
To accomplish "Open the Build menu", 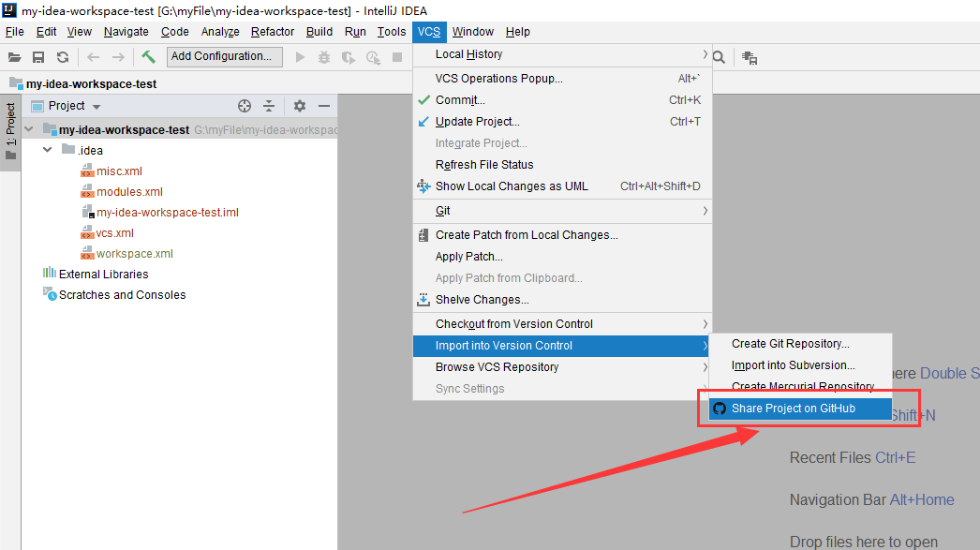I will 319,31.
